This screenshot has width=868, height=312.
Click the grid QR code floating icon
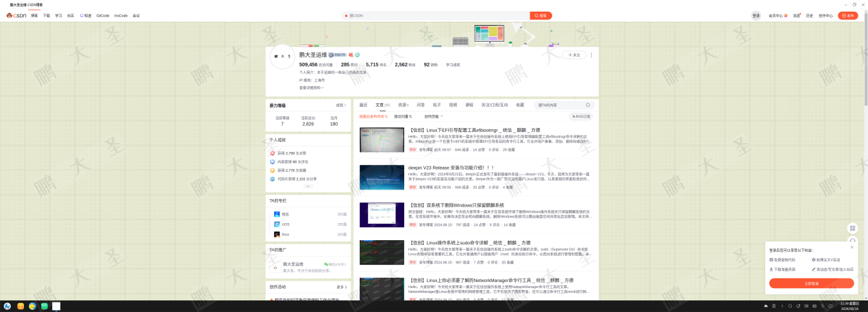tap(852, 229)
